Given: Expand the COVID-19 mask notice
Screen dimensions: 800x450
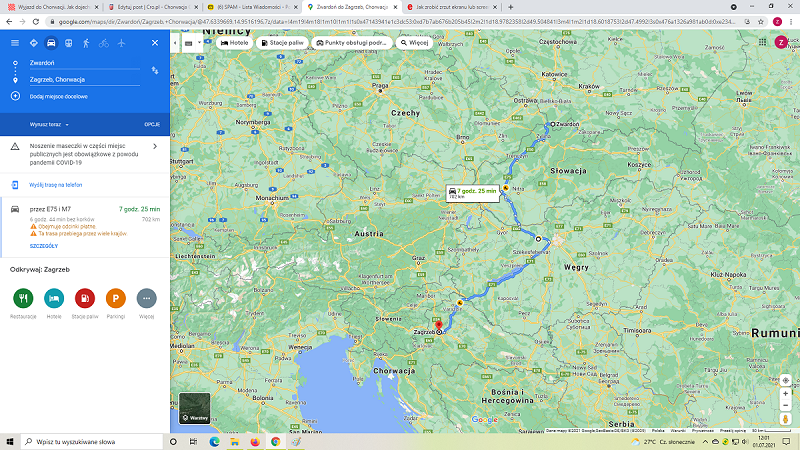Looking at the screenshot, I should click(x=154, y=147).
